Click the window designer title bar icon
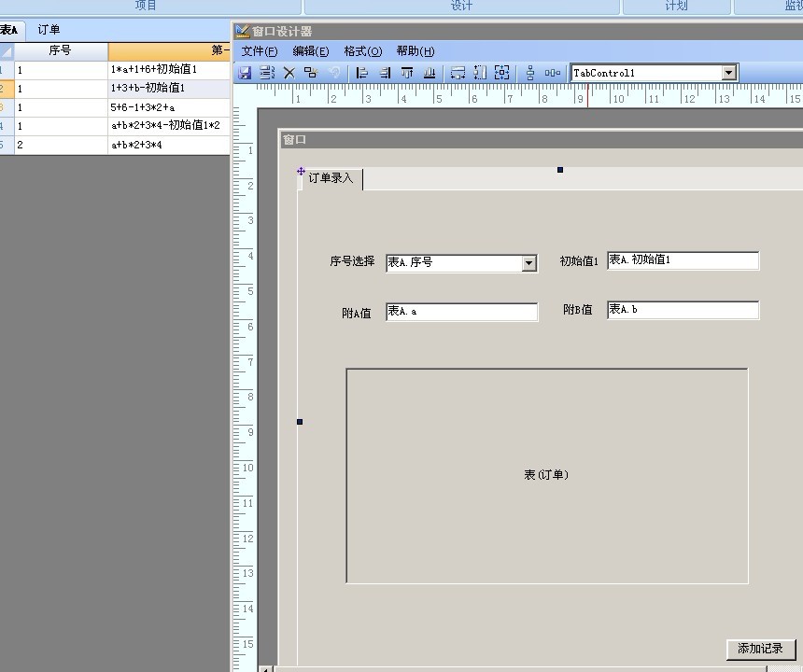The image size is (803, 672). pyautogui.click(x=242, y=31)
